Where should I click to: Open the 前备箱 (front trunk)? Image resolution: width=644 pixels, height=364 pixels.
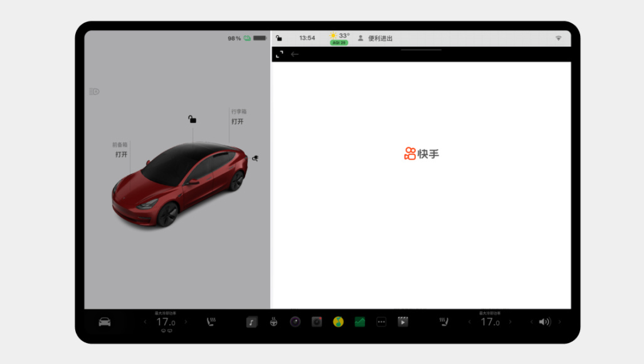[121, 154]
